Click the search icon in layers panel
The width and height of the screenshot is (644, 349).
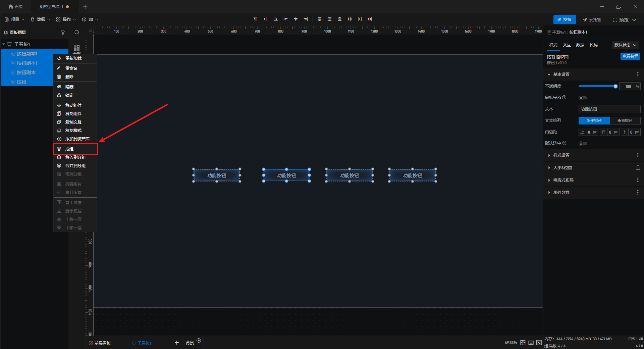77,33
